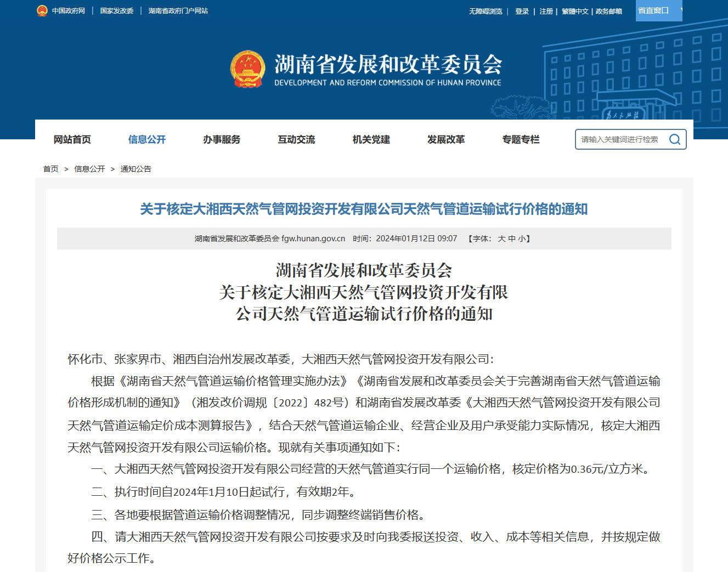Screen dimensions: 728x572
Task: Switch to 繁體中文 traditional Chinese
Action: [x=575, y=11]
